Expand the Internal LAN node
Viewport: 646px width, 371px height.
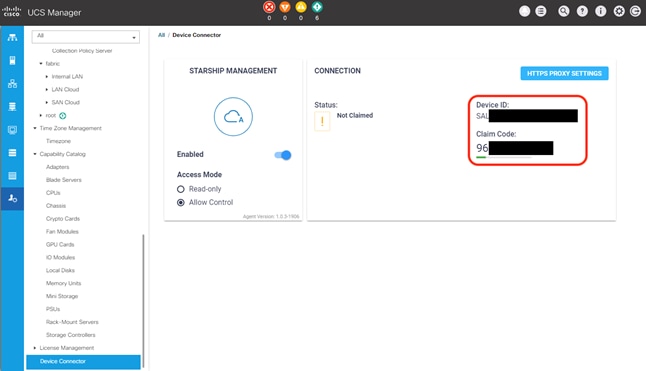[47, 77]
